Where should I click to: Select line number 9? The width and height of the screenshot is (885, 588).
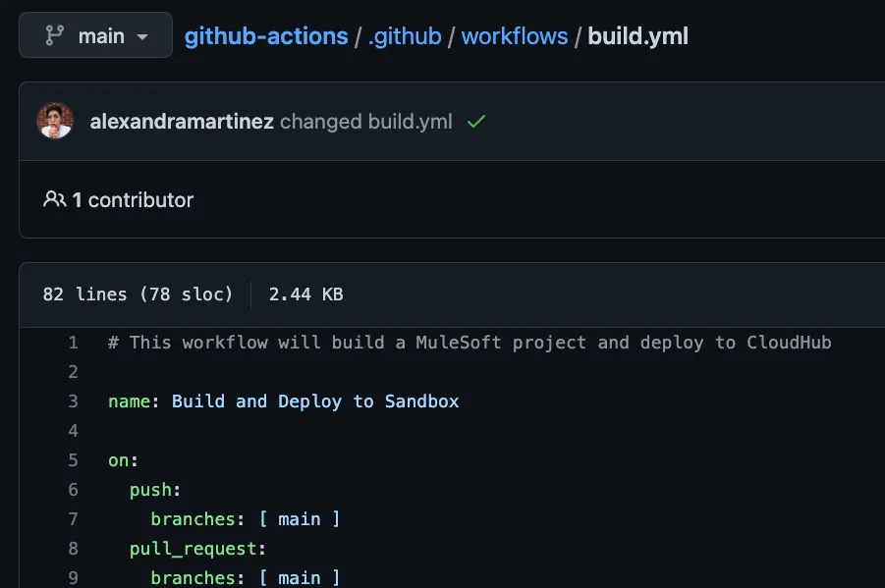tap(73, 577)
